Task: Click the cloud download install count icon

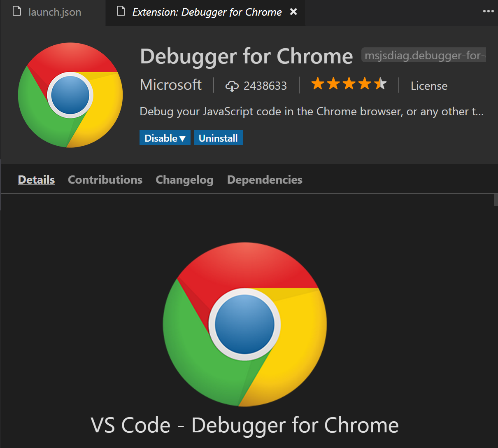Action: [x=232, y=86]
